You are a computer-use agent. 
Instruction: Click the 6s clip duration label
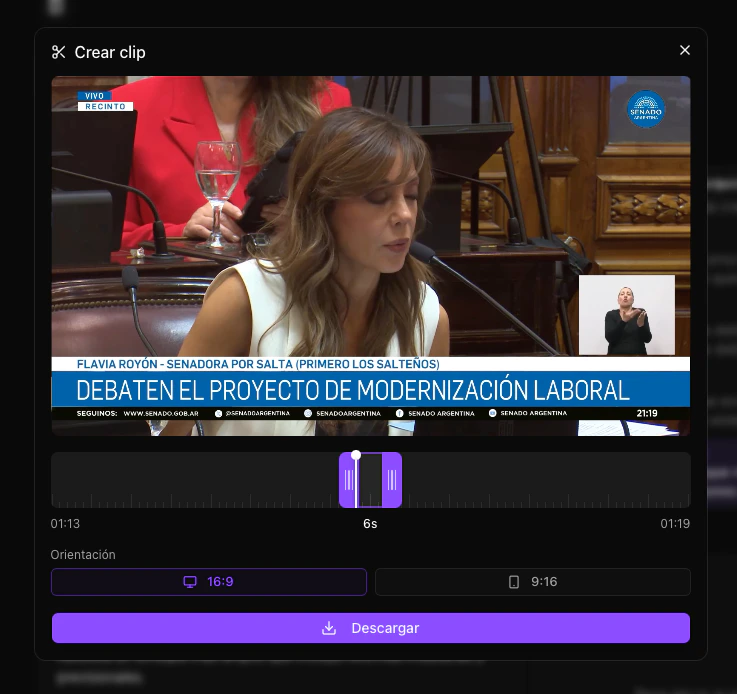pos(370,523)
